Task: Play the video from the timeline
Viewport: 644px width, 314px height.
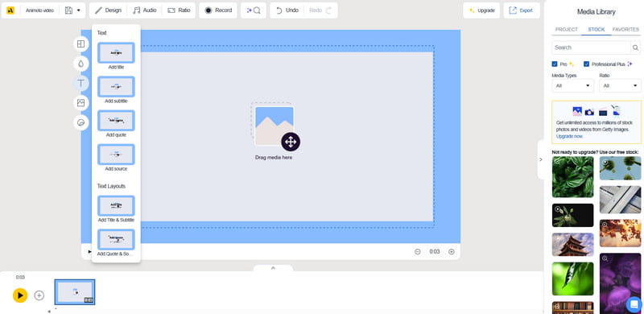Action: (20, 295)
